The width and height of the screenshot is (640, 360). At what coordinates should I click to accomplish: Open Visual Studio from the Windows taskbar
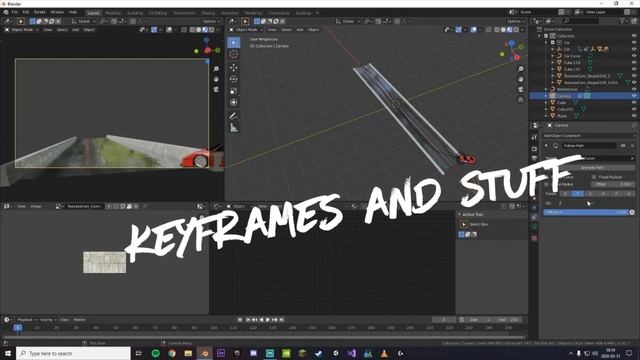(x=351, y=353)
